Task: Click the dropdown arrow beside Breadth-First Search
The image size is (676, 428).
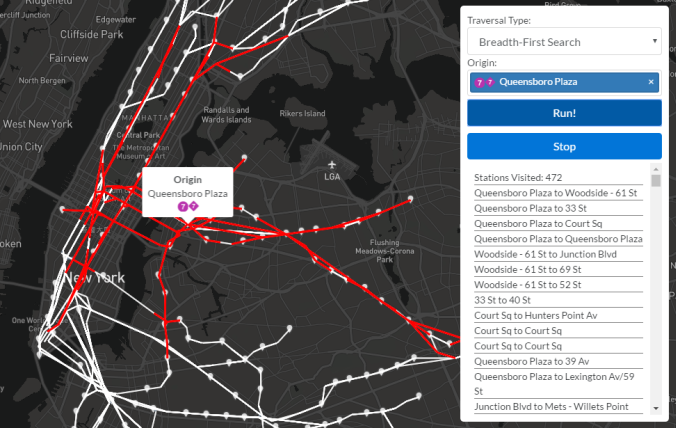Action: pyautogui.click(x=654, y=42)
